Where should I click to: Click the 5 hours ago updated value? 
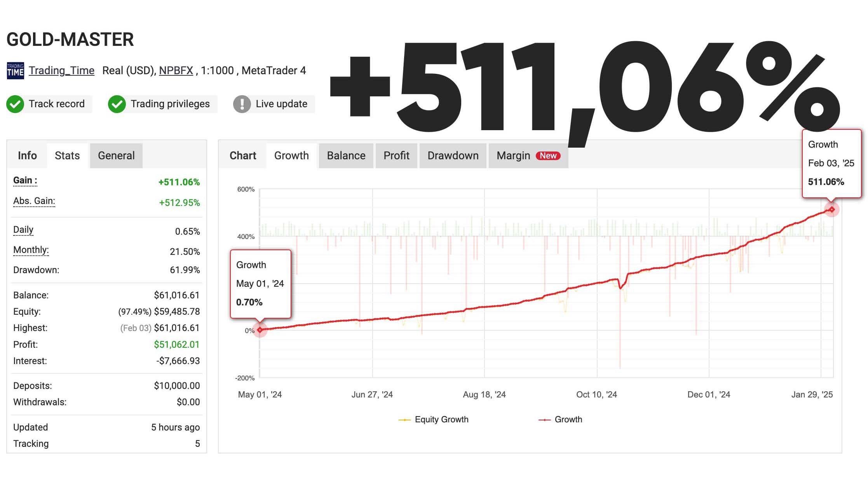click(176, 427)
